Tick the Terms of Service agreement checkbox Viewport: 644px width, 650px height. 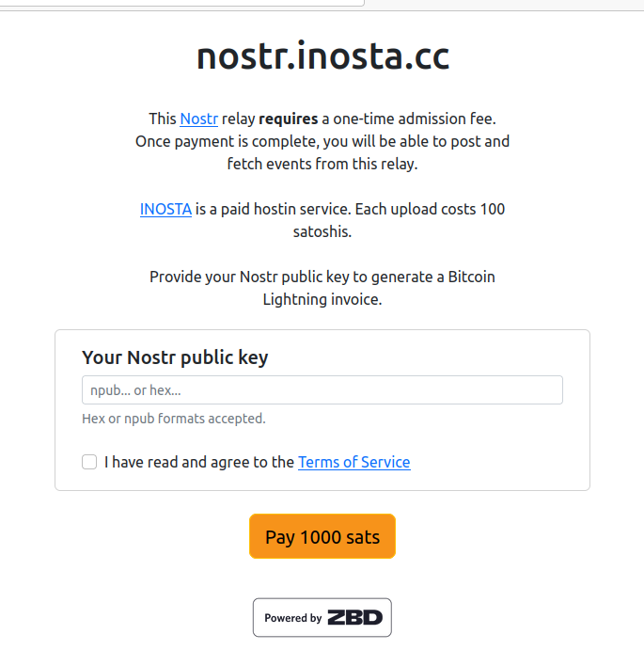point(89,462)
